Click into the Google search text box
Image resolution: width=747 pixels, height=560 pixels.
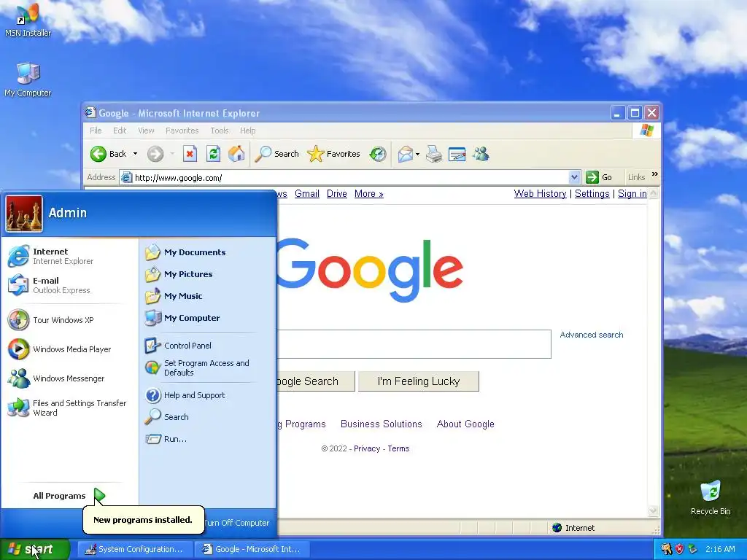pos(414,344)
